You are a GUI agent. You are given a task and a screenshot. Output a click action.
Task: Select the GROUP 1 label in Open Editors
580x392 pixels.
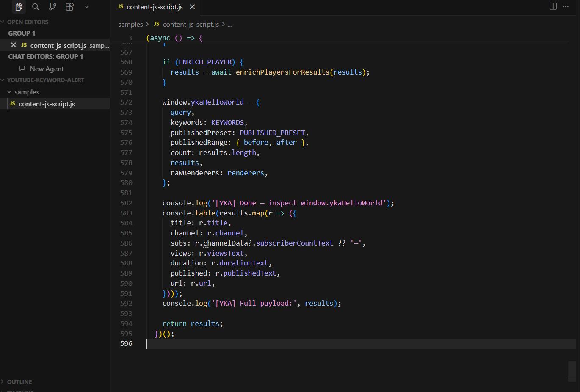(22, 33)
